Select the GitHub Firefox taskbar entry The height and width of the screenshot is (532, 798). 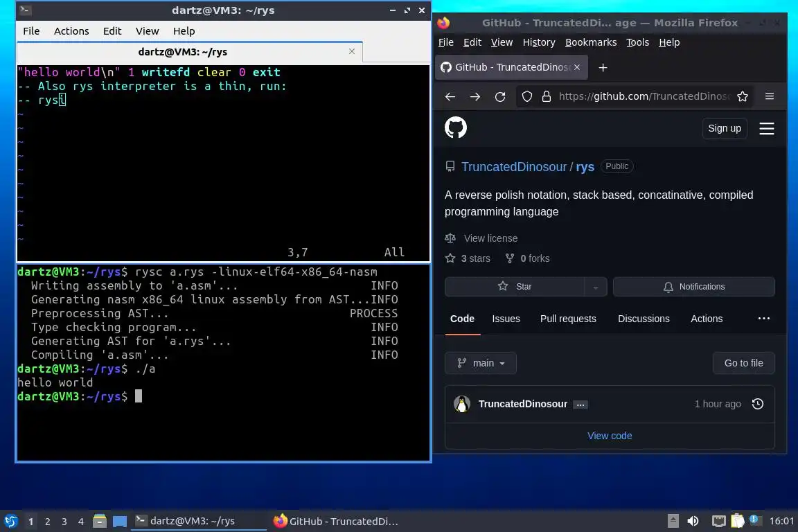[336, 521]
